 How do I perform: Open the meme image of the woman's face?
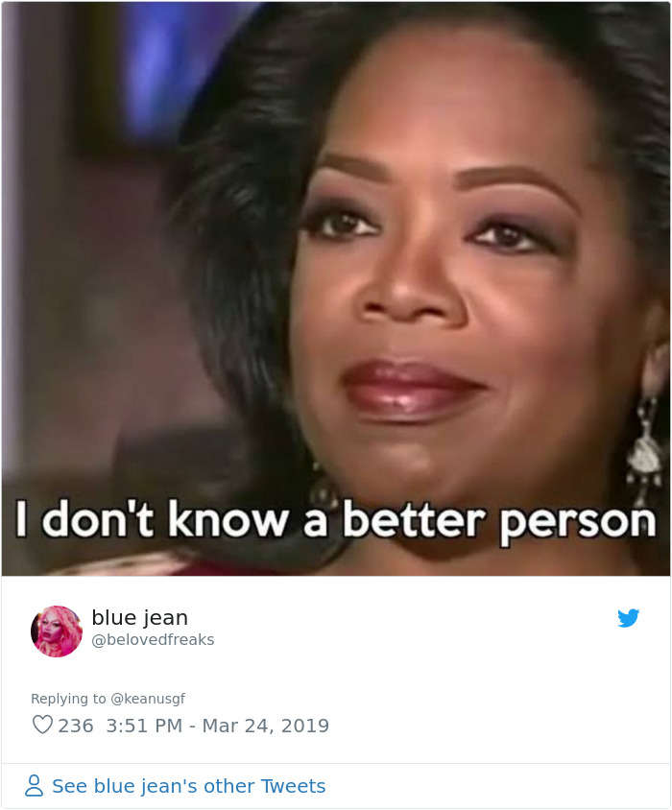(336, 289)
